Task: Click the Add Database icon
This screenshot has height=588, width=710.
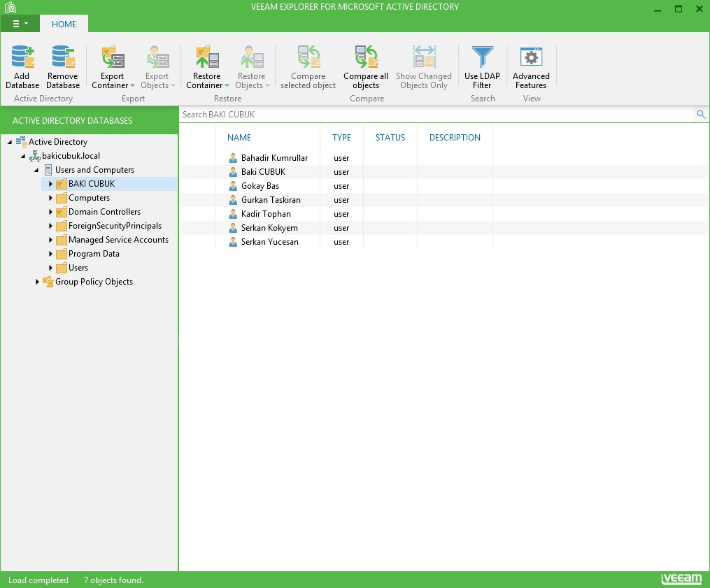Action: click(x=22, y=57)
